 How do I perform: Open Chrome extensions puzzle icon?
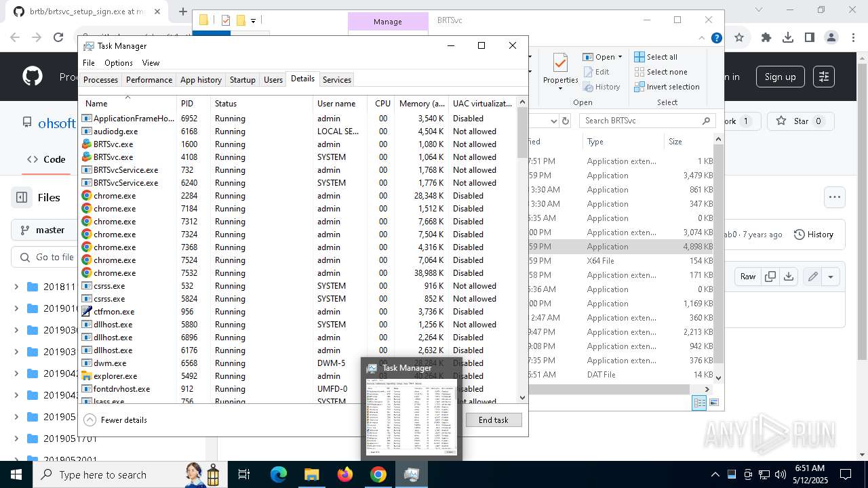click(x=766, y=38)
